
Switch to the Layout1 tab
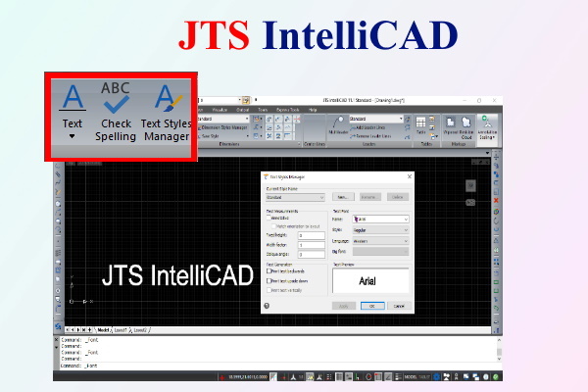pyautogui.click(x=120, y=330)
